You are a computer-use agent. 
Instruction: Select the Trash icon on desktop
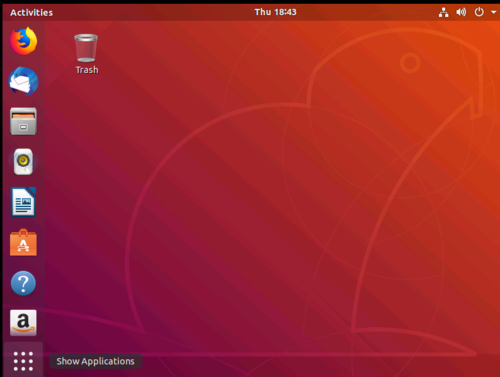[x=86, y=48]
